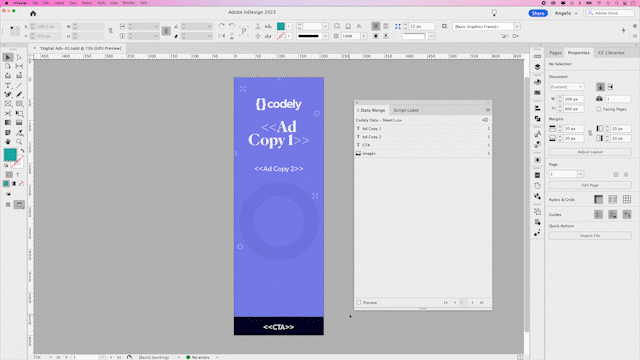
Task: Enable the Preview checkbox in Data Merge
Action: [359, 302]
